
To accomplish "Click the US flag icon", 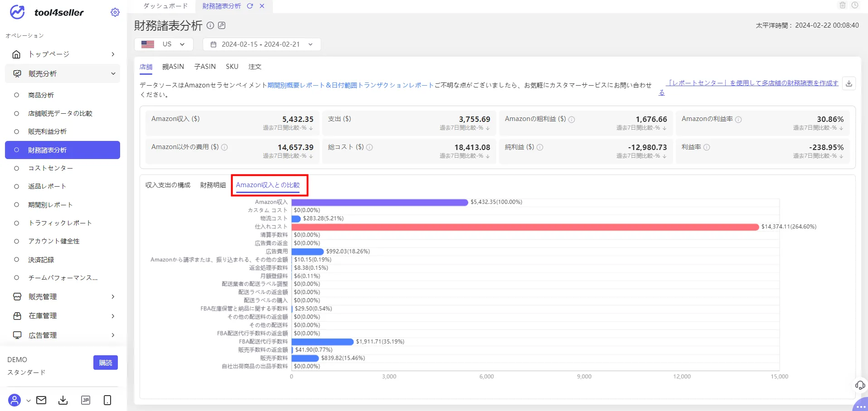I will (148, 44).
